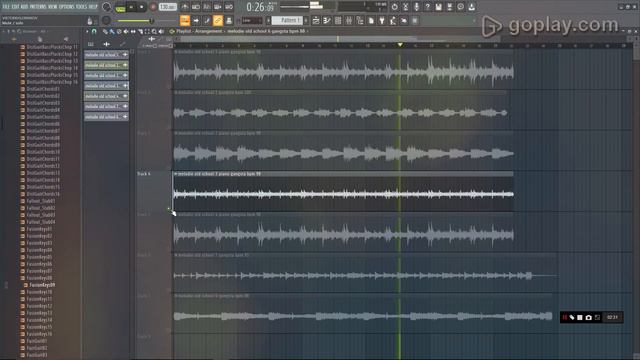The image size is (640, 360).
Task: Click the download/content library icon
Action: tap(471, 7)
